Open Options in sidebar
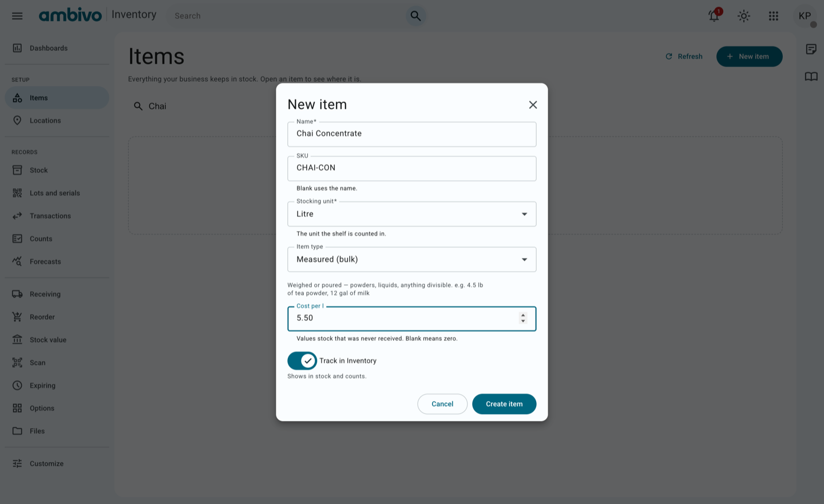This screenshot has width=824, height=504. coord(57,408)
